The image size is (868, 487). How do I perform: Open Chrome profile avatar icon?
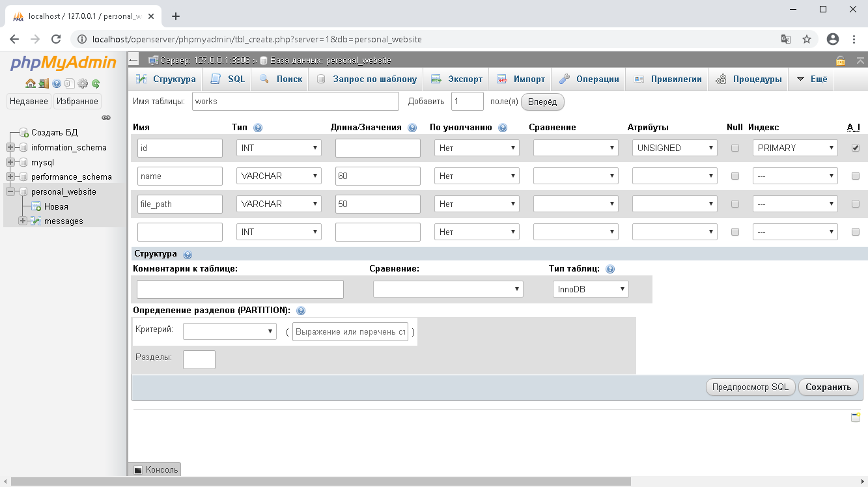[x=833, y=39]
